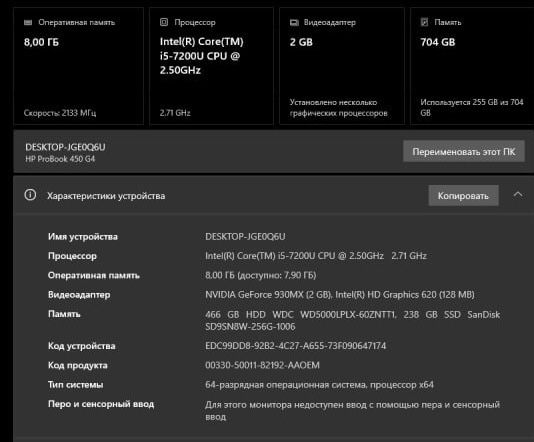Click the Код продукта label
Image resolution: width=534 pixels, height=442 pixels.
pyautogui.click(x=78, y=365)
